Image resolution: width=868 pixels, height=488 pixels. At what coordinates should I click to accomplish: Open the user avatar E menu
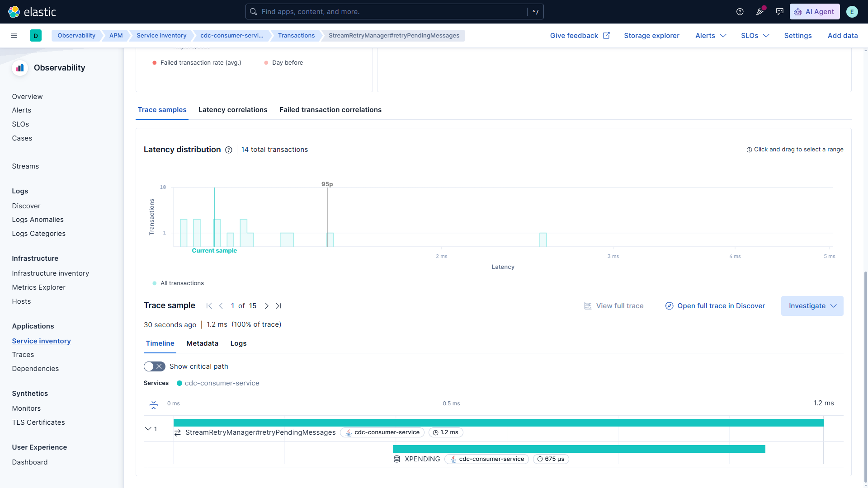pos(852,12)
